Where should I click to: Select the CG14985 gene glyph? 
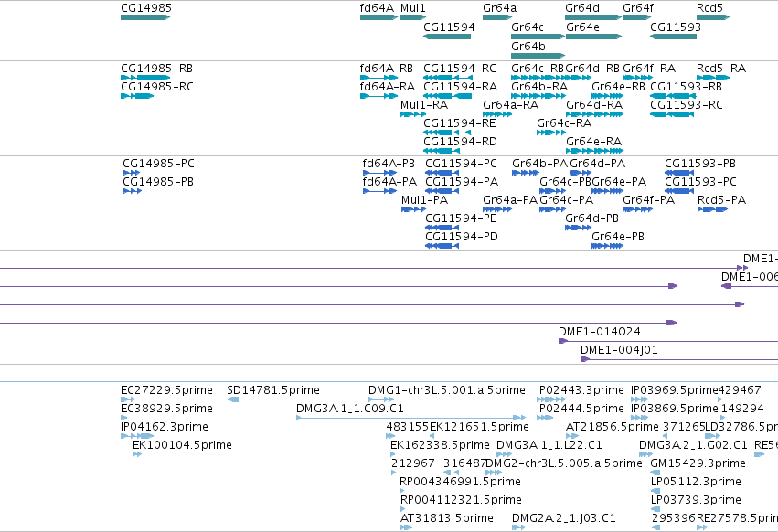pyautogui.click(x=145, y=17)
